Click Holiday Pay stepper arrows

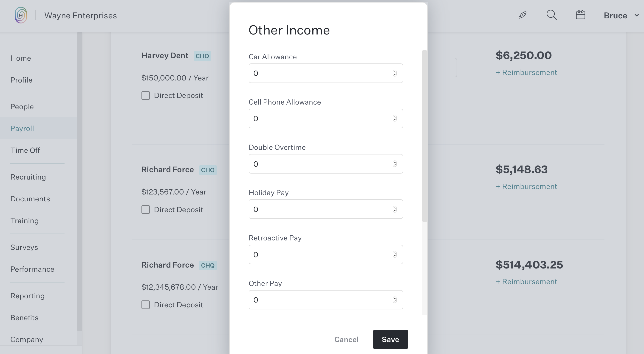[395, 209]
